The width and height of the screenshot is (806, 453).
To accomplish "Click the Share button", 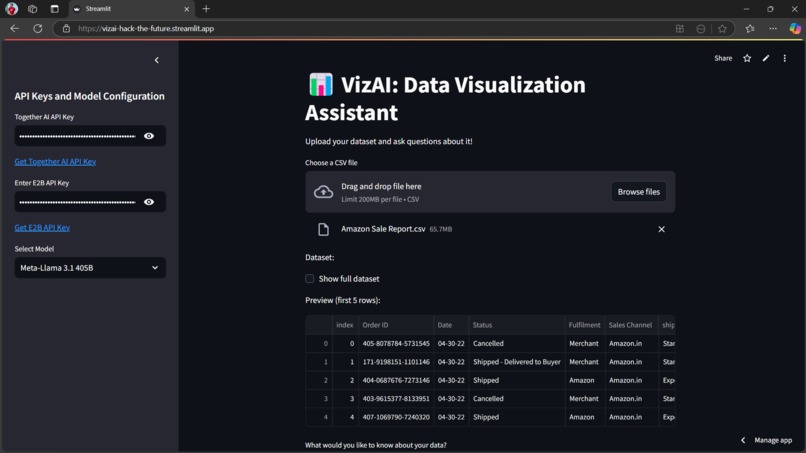I will tap(723, 58).
